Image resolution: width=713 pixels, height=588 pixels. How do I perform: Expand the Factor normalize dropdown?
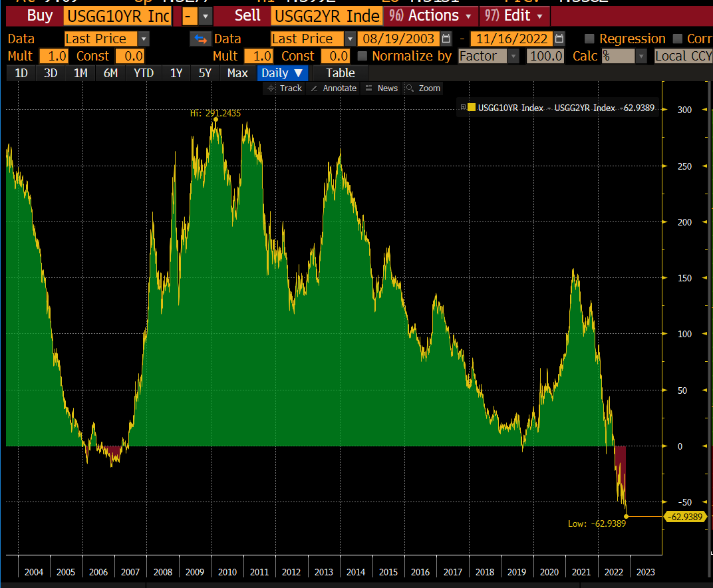point(514,56)
